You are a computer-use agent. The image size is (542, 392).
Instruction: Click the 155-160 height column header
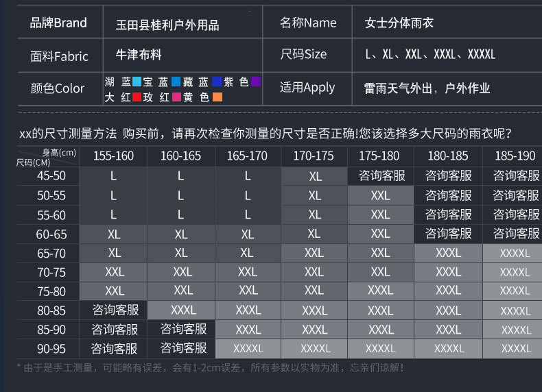pos(113,156)
